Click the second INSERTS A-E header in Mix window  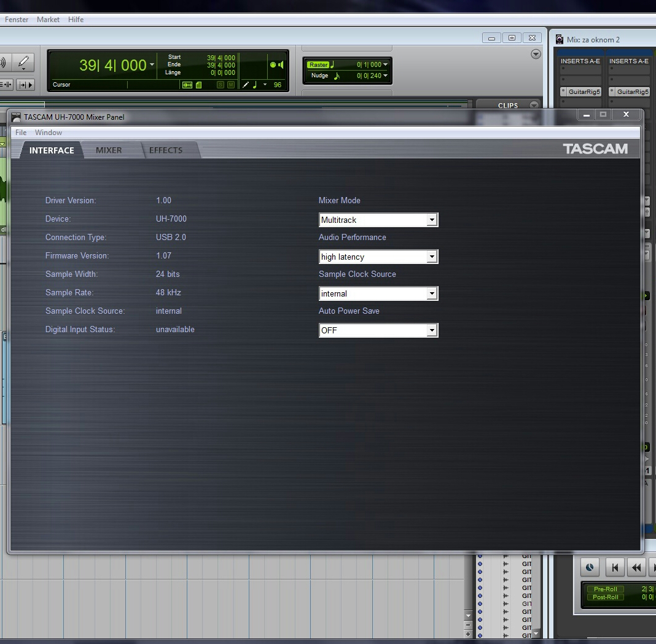(x=629, y=61)
